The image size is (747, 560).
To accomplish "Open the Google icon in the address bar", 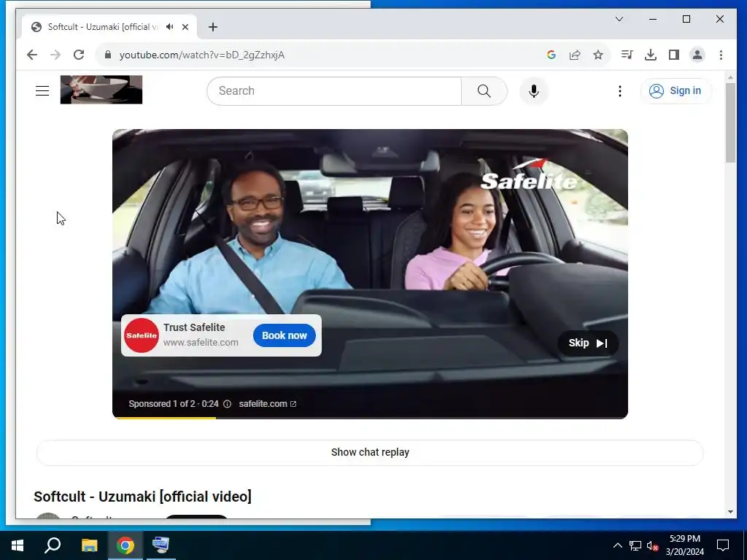I will point(551,55).
